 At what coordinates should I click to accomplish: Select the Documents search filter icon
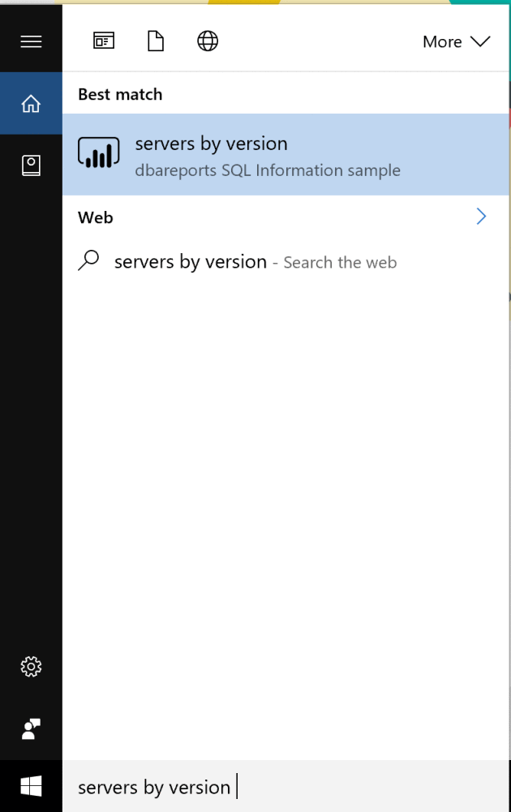[156, 41]
